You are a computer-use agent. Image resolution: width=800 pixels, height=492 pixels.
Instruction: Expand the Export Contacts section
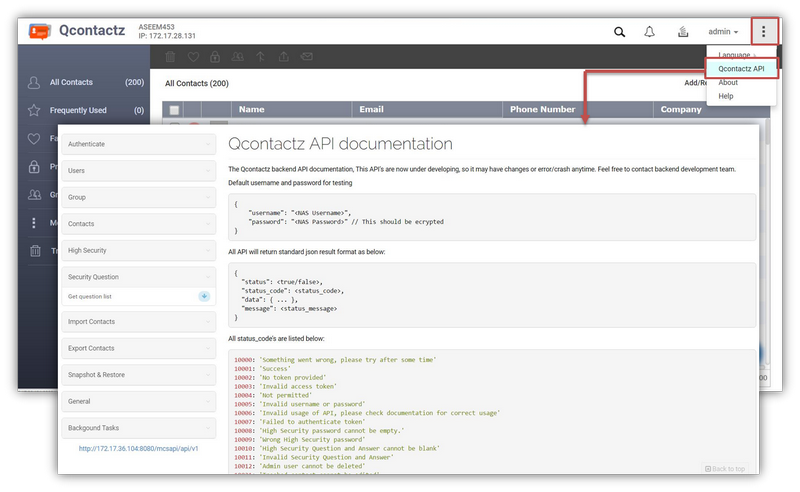tap(139, 348)
